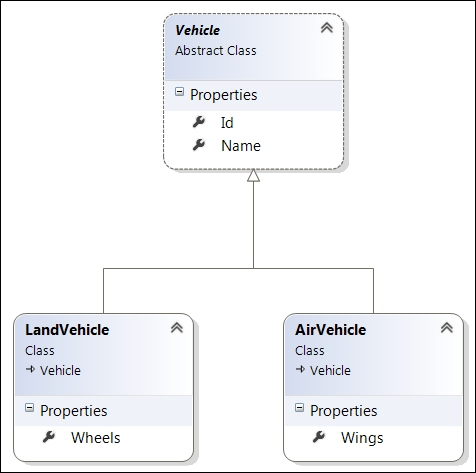Toggle Vehicle Properties section minus box
This screenshot has width=476, height=473.
point(179,92)
